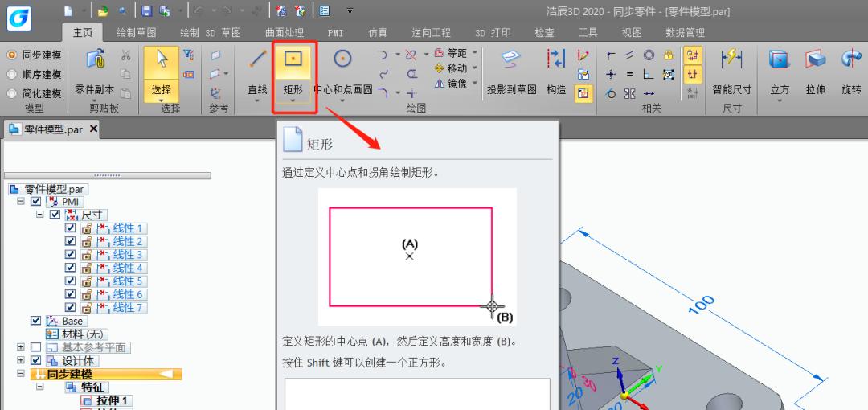Click the tangent relation icon in 相关
Screen dimensions: 868x410
click(611, 93)
